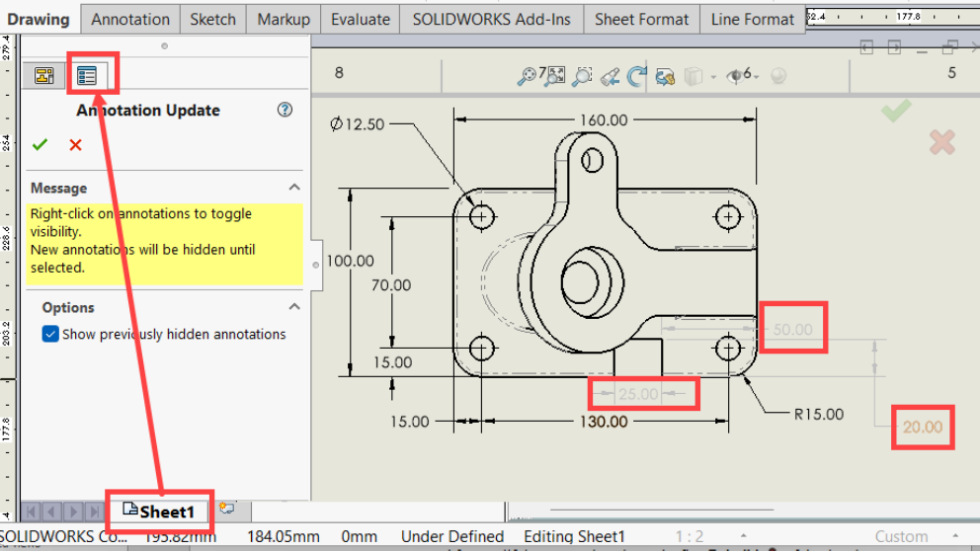
Task: Collapse the Options section
Action: (x=293, y=307)
